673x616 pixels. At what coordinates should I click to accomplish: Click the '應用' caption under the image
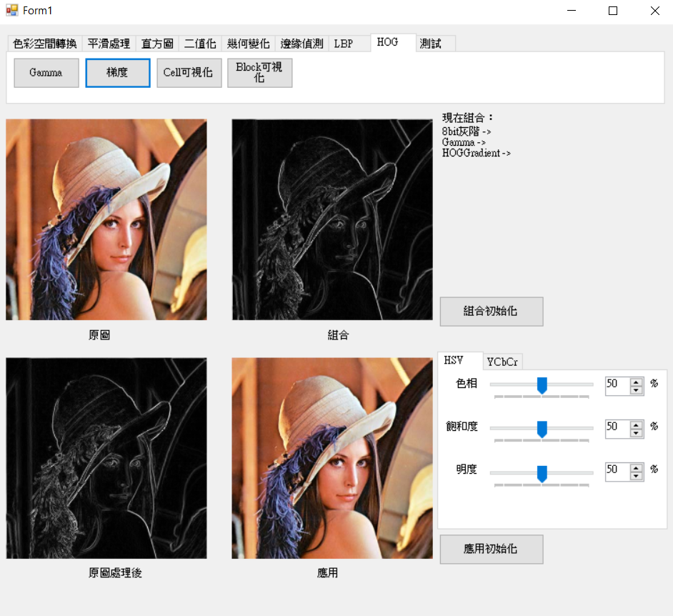pyautogui.click(x=327, y=573)
